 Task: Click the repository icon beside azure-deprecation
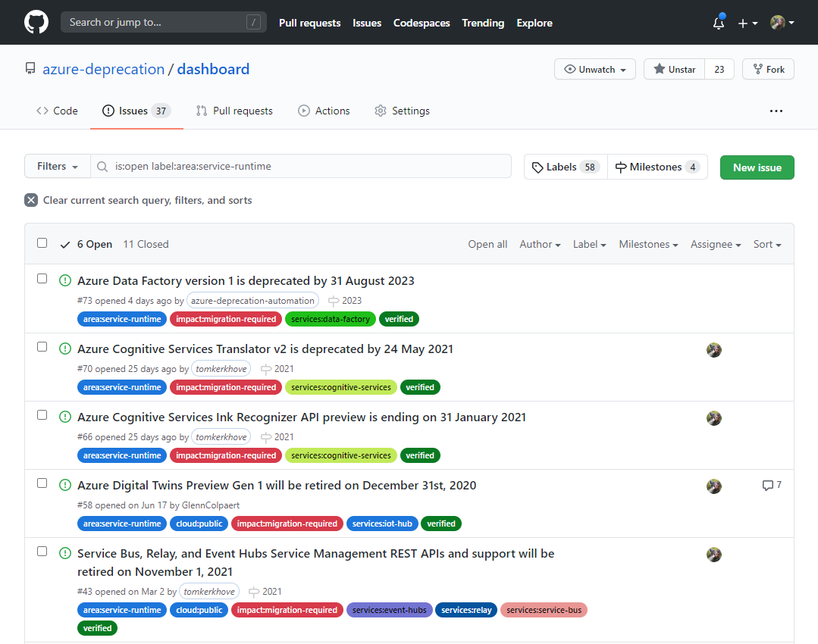pyautogui.click(x=30, y=69)
